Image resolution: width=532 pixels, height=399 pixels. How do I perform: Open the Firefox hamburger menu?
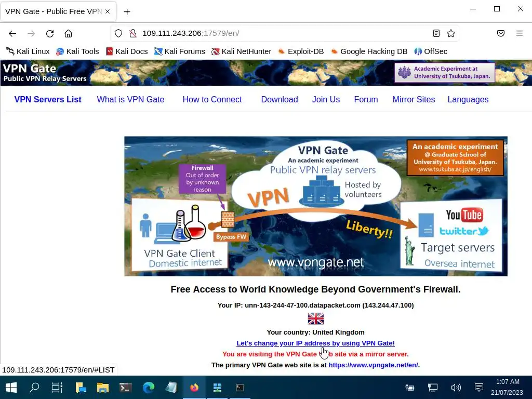pos(520,33)
